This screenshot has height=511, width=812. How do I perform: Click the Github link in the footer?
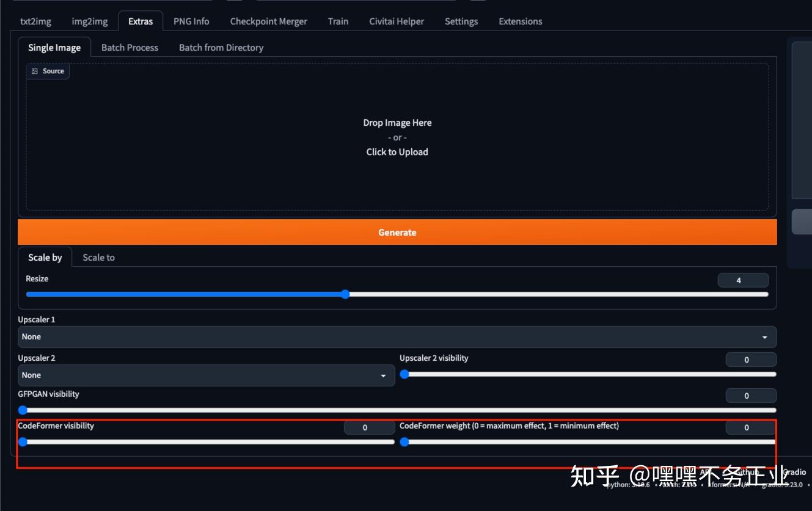tap(747, 472)
